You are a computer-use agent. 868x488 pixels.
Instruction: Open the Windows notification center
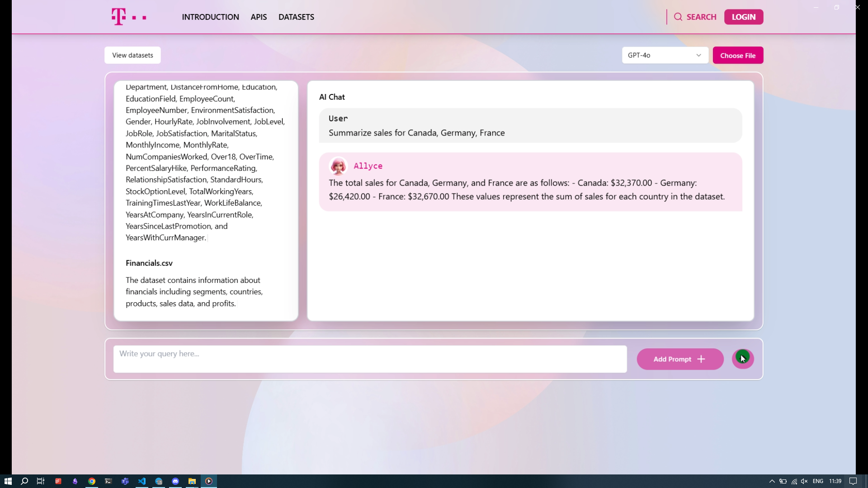[x=853, y=481]
